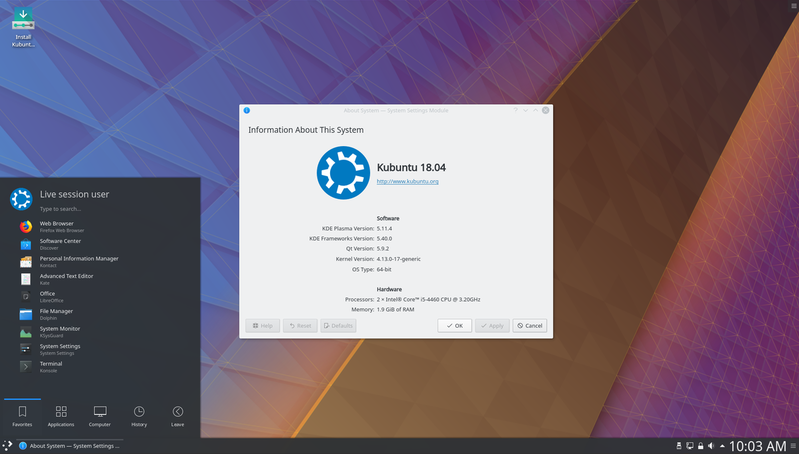Screen dimensions: 799x454
Task: Follow the www.kubuntu.org link
Action: [x=407, y=181]
